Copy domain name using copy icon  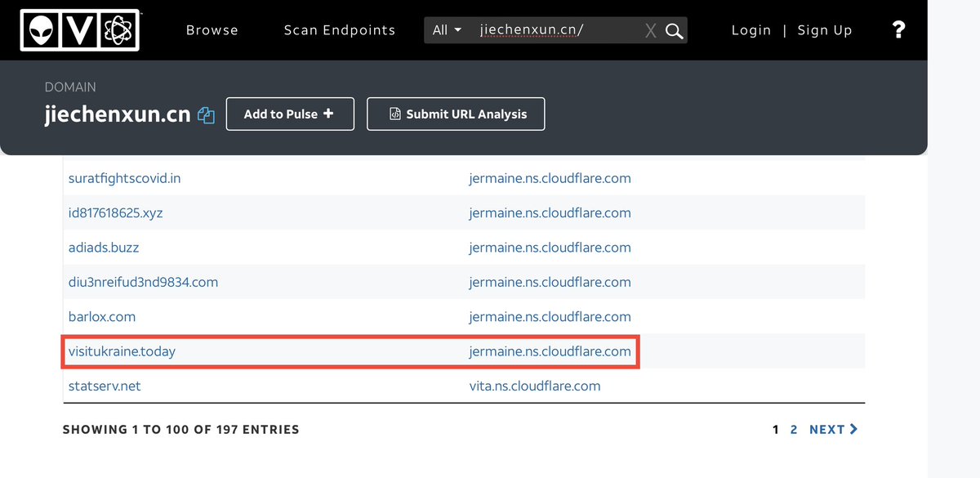click(207, 115)
